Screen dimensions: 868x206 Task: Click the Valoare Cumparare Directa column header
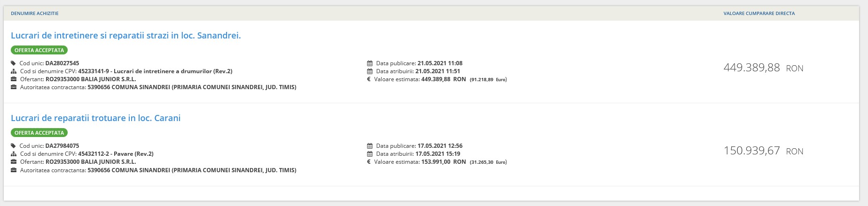[759, 14]
